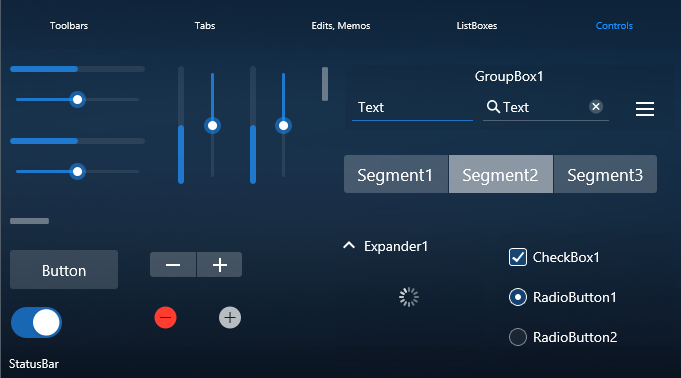The width and height of the screenshot is (681, 378).
Task: Click the first horizontal slider thumb
Action: [x=77, y=99]
